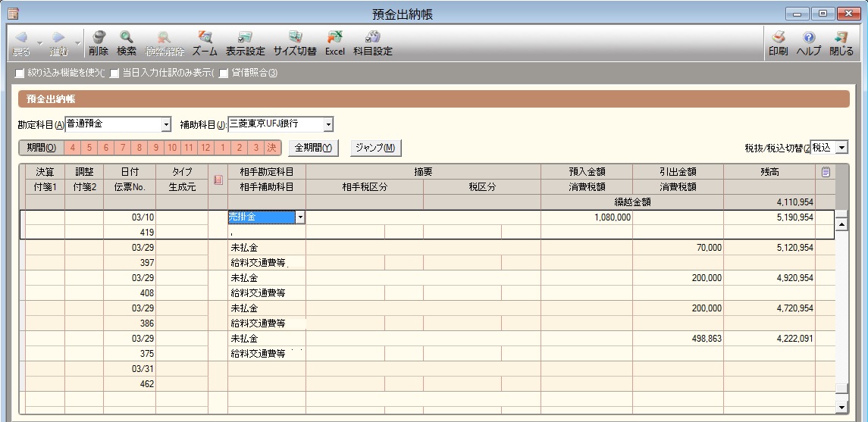Select month 5 period tab
868x422 pixels.
[89, 148]
